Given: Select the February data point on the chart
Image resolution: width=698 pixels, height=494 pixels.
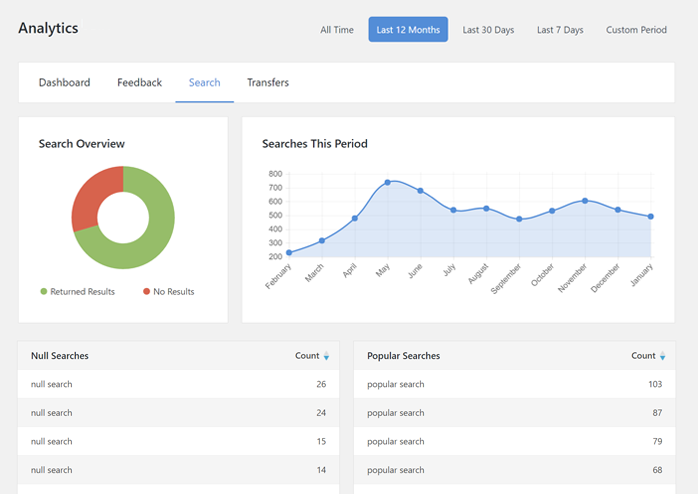Looking at the screenshot, I should (x=289, y=253).
